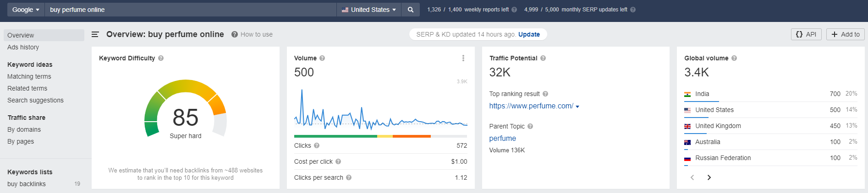868x193 pixels.
Task: Click the Add to button
Action: point(846,34)
